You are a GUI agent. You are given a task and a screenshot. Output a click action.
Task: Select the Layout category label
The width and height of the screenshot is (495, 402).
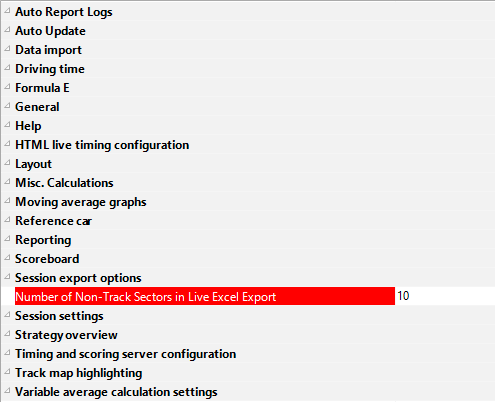pos(34,164)
